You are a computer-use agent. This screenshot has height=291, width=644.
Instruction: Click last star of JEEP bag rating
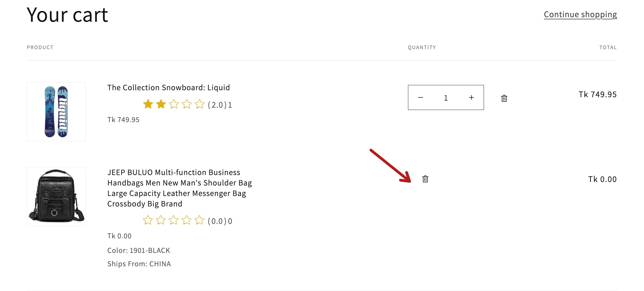[199, 220]
